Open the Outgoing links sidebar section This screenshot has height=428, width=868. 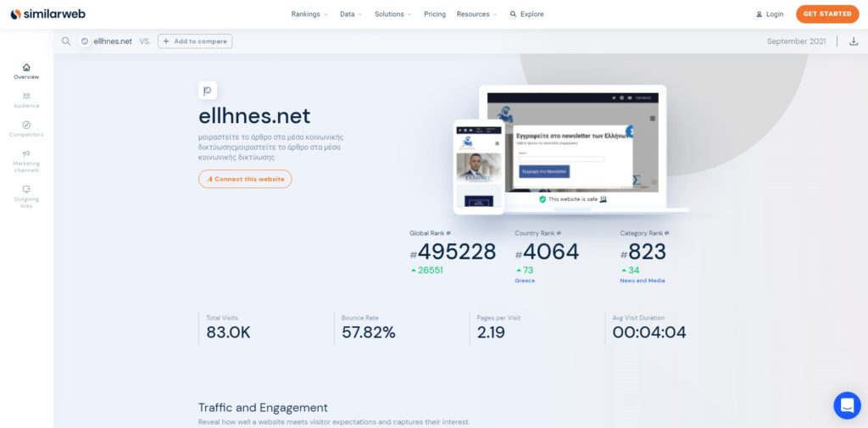26,197
